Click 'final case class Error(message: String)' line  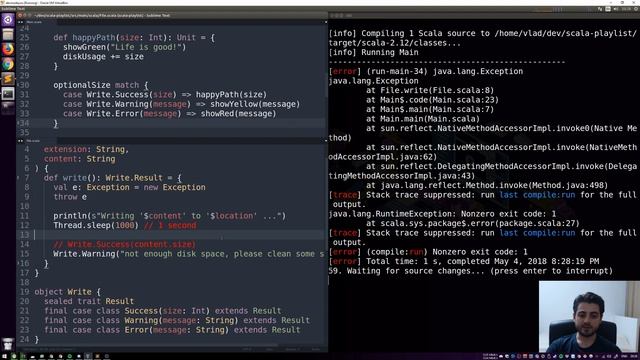(x=172, y=330)
